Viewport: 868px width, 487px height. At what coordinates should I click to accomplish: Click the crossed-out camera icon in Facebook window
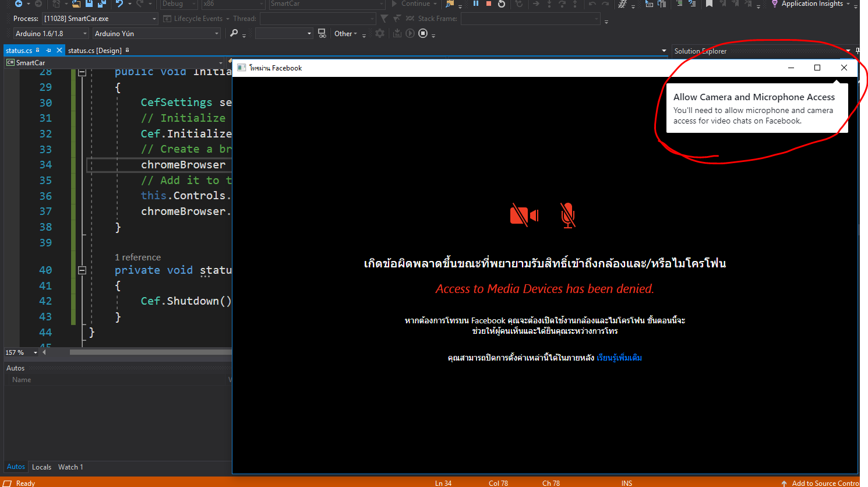[x=524, y=216]
